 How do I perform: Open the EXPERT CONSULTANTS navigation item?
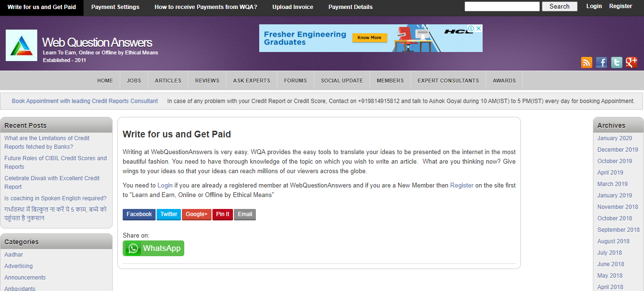448,81
